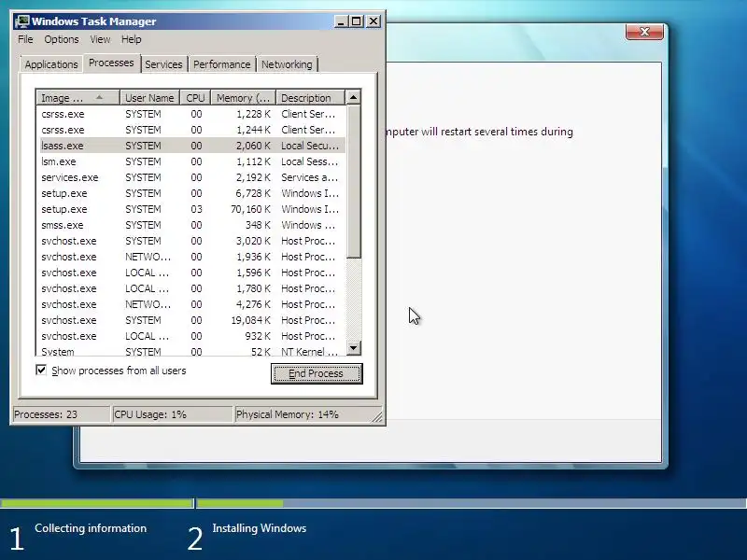Close the Install Windows dialog behind
Viewport: 747px width, 560px height.
[x=644, y=32]
